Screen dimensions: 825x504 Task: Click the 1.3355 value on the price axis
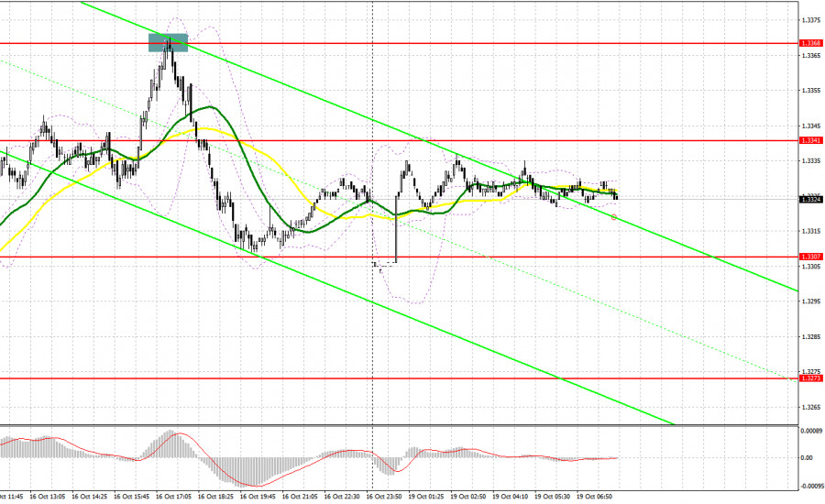tap(811, 91)
